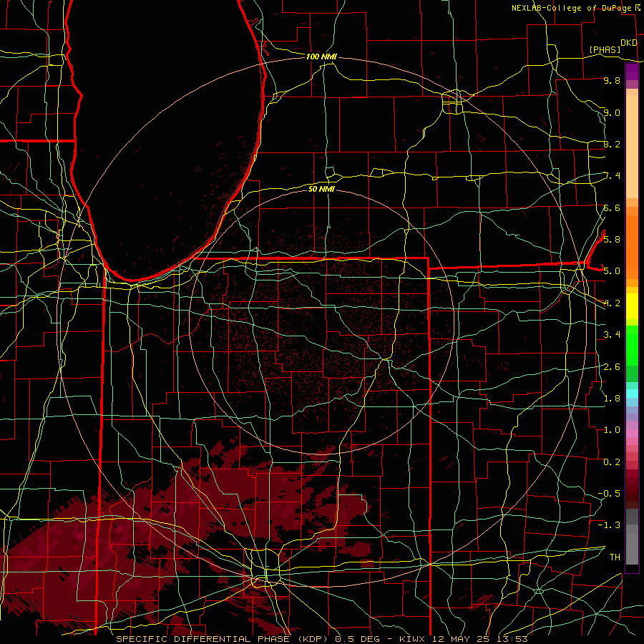
Task: Click the NEXLAB-College of DuPage credit text
Action: pyautogui.click(x=571, y=8)
